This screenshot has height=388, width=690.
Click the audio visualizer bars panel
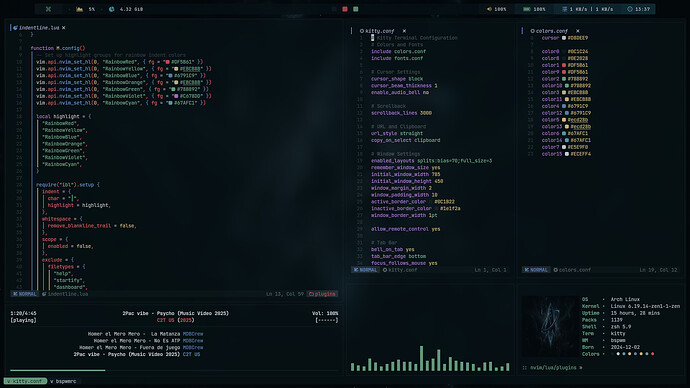(430, 358)
